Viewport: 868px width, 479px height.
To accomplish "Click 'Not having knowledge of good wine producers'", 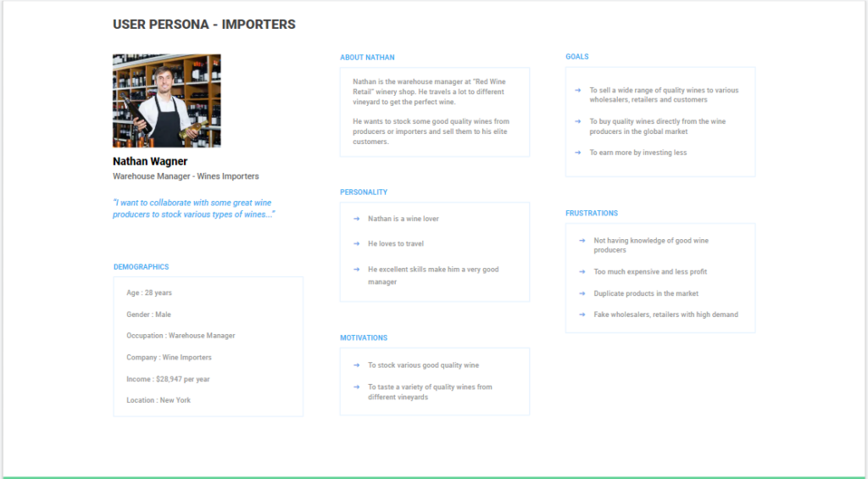I will [x=651, y=245].
